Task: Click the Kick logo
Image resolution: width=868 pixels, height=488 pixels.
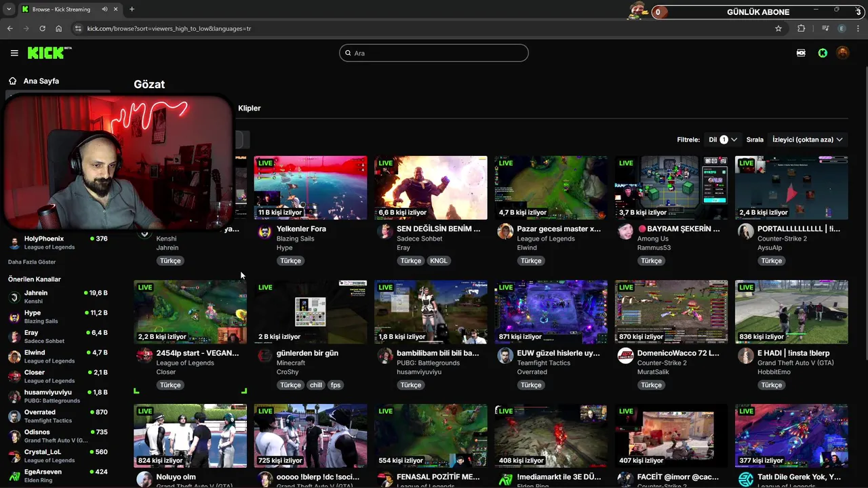Action: click(x=49, y=53)
